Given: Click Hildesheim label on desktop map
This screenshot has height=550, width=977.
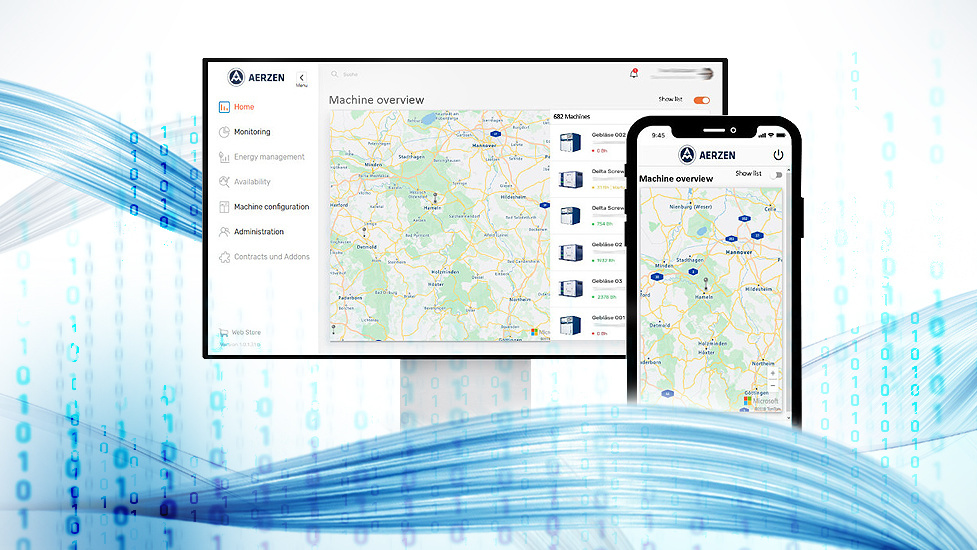Looking at the screenshot, I should [513, 197].
